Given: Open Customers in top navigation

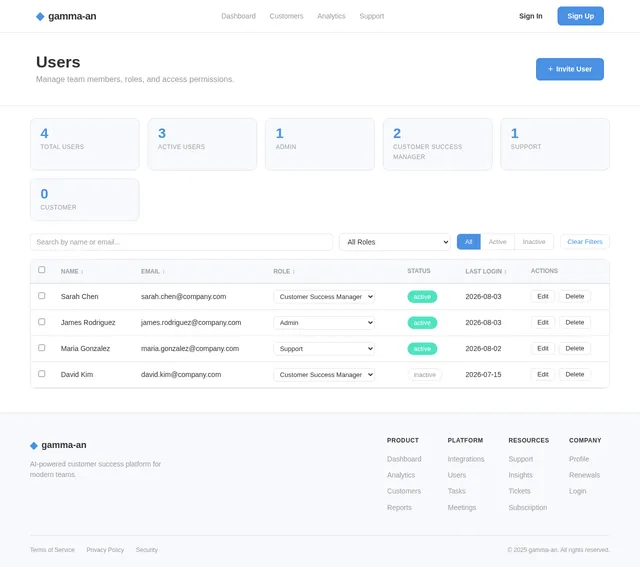Looking at the screenshot, I should point(286,16).
